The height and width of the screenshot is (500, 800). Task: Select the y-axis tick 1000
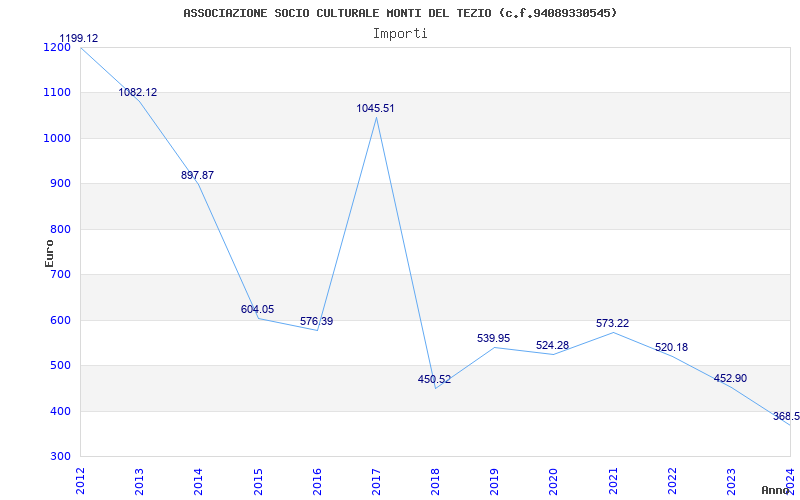[x=57, y=138]
